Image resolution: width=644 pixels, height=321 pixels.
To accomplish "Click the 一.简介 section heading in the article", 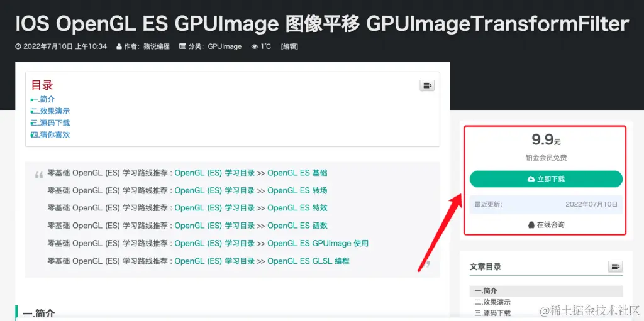I will [39, 314].
